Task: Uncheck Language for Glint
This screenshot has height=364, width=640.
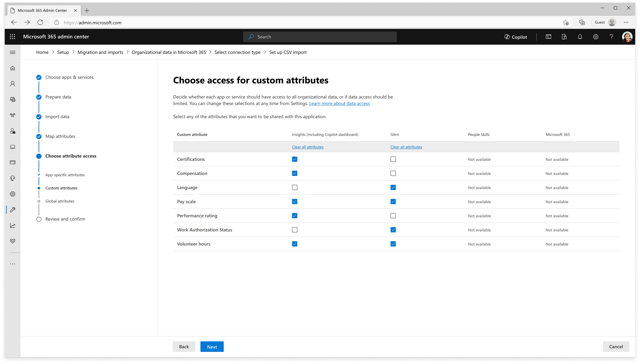Action: click(x=393, y=187)
